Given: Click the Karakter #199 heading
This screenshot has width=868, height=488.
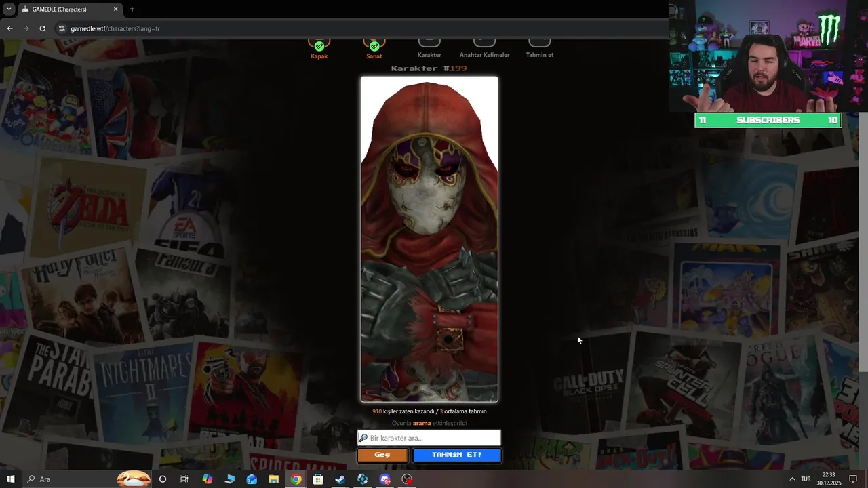Looking at the screenshot, I should click(429, 68).
